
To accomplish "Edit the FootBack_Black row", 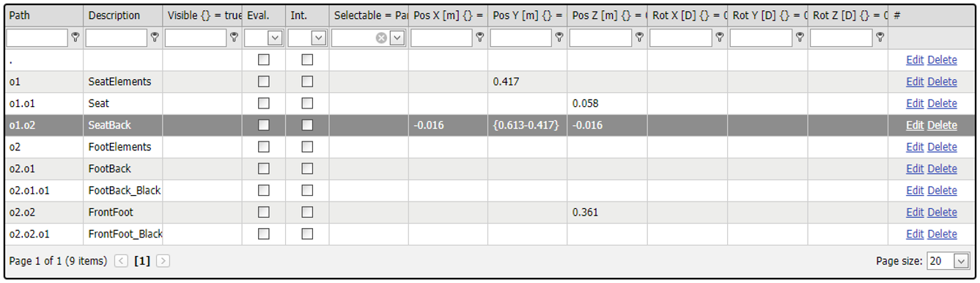I will click(x=915, y=191).
